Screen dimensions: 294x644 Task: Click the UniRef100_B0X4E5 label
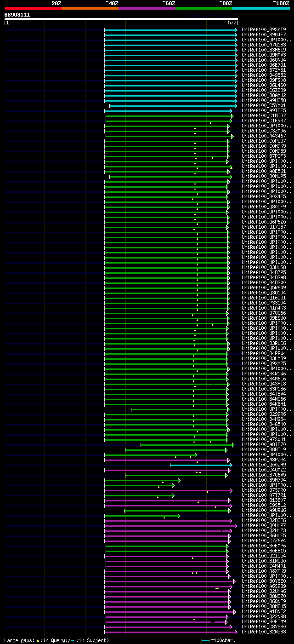[x=264, y=196]
